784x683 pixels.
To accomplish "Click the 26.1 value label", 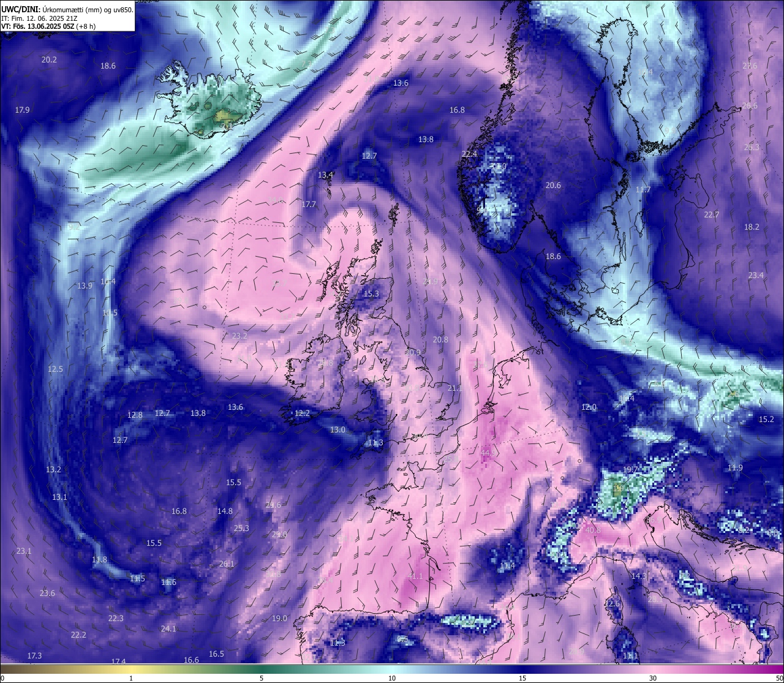I will click(x=227, y=564).
